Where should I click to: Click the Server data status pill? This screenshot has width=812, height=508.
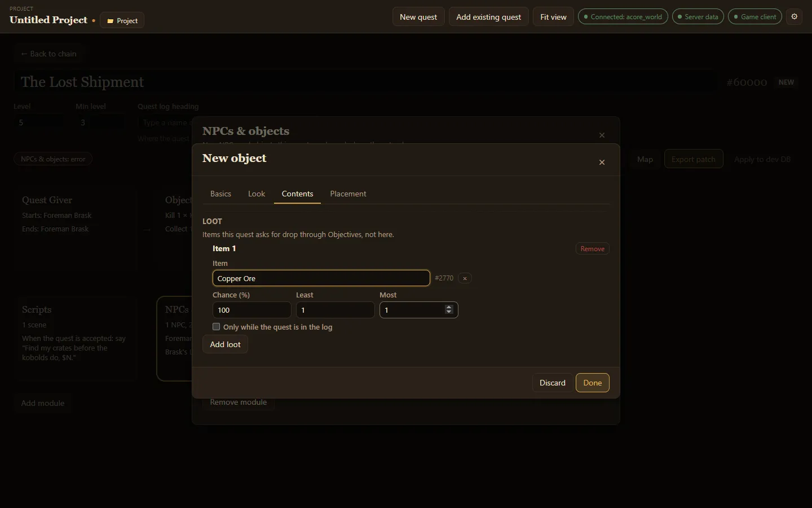(x=698, y=17)
